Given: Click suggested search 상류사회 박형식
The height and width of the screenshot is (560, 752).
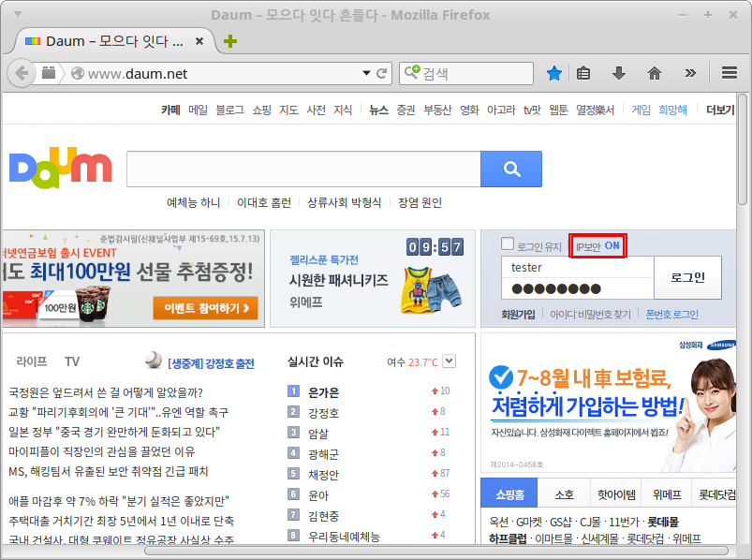Looking at the screenshot, I should point(345,203).
